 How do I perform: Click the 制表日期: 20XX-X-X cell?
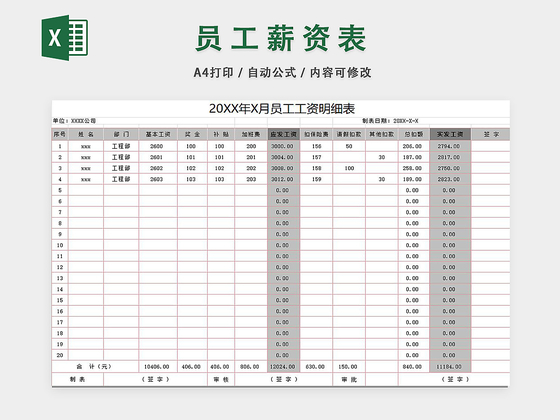(x=390, y=121)
